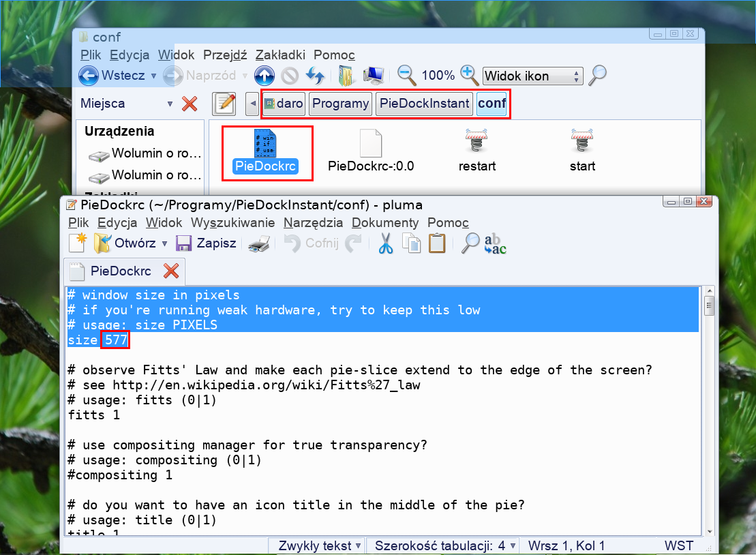Open Widok menu in conf window
756x555 pixels.
tap(176, 55)
